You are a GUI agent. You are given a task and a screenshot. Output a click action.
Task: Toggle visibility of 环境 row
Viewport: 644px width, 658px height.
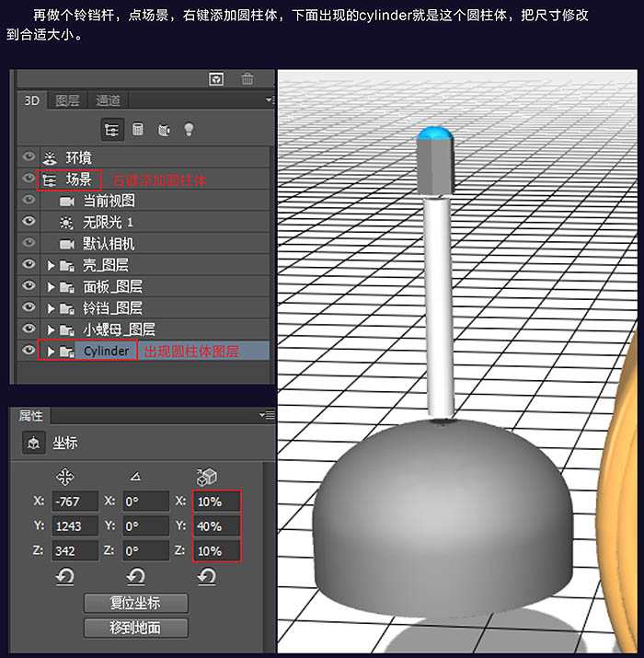[x=29, y=157]
